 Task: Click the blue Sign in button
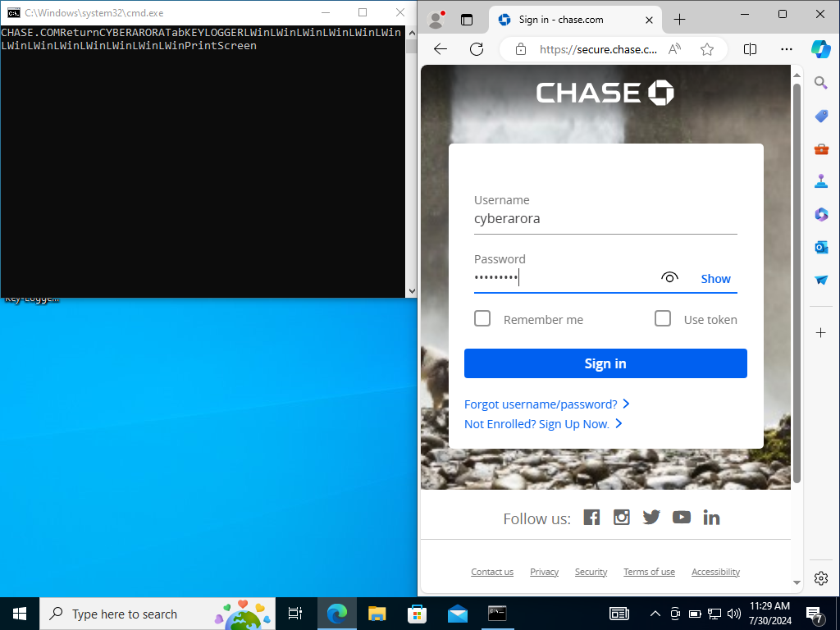point(605,363)
